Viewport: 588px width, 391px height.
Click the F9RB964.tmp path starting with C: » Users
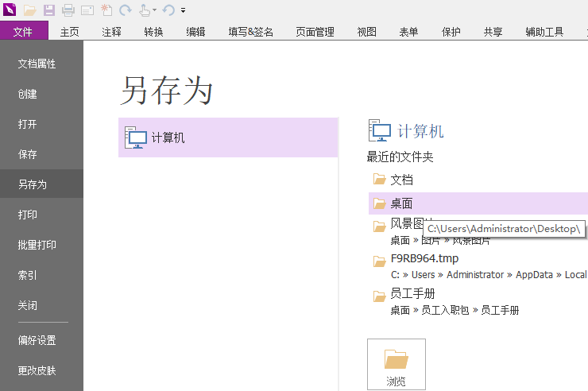489,275
